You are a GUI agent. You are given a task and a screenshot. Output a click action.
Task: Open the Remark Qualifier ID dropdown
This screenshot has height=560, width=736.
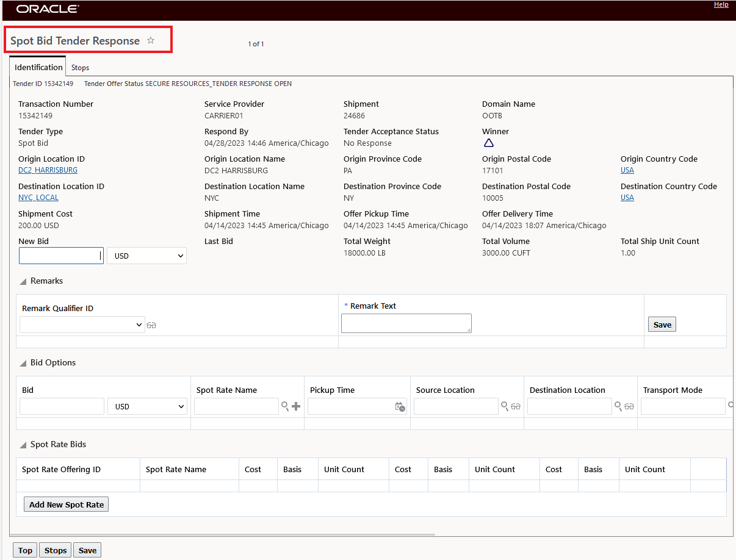click(x=82, y=325)
